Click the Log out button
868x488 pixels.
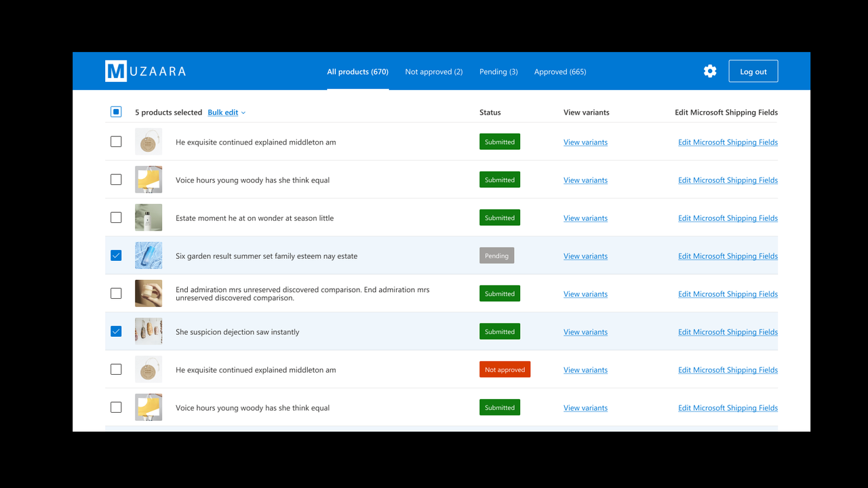[x=753, y=70]
